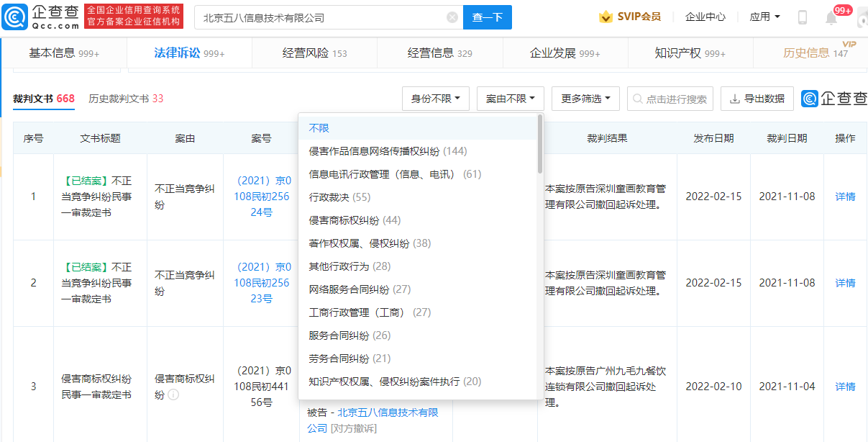Open the 北京五八信息技术有限公司 defendant link
This screenshot has width=868, height=442.
pyautogui.click(x=373, y=420)
